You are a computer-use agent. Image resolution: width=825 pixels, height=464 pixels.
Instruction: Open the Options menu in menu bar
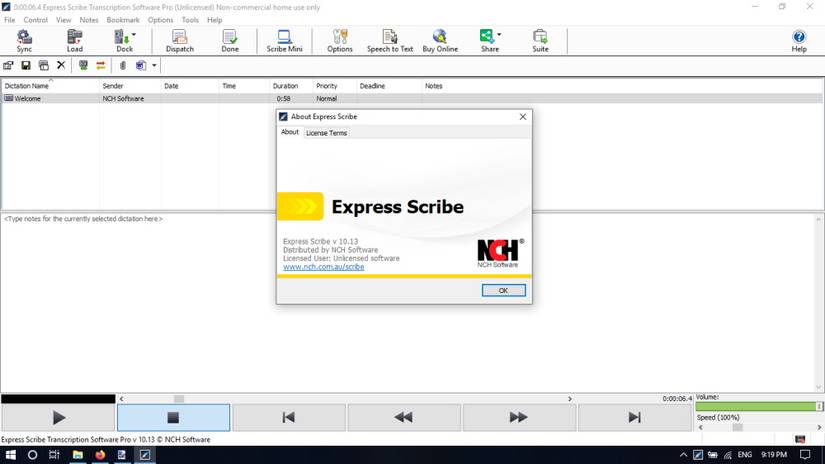(x=160, y=20)
